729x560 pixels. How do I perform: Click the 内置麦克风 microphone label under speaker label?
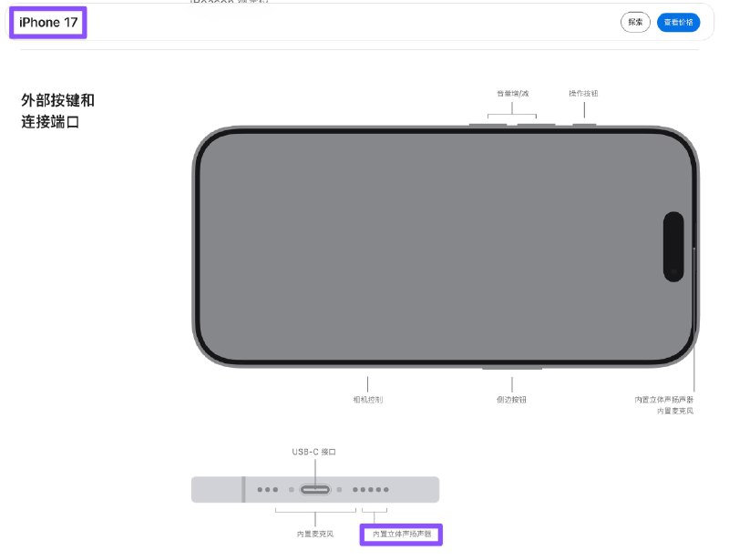pos(675,411)
